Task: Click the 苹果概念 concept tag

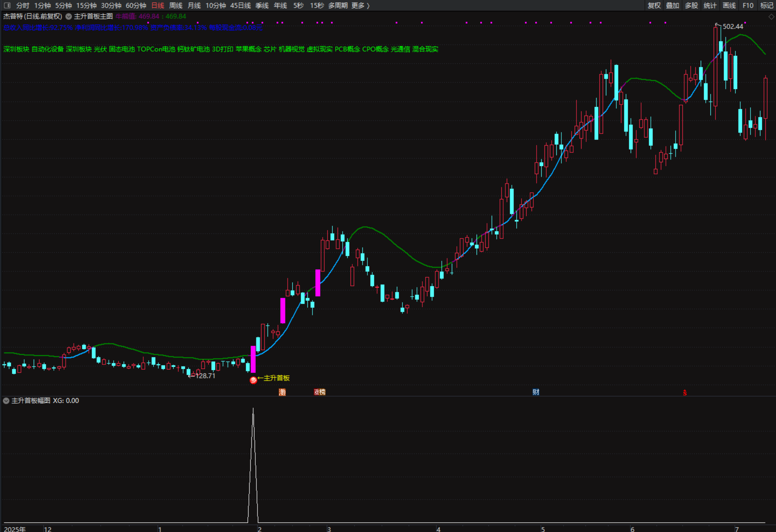Action: (x=248, y=49)
